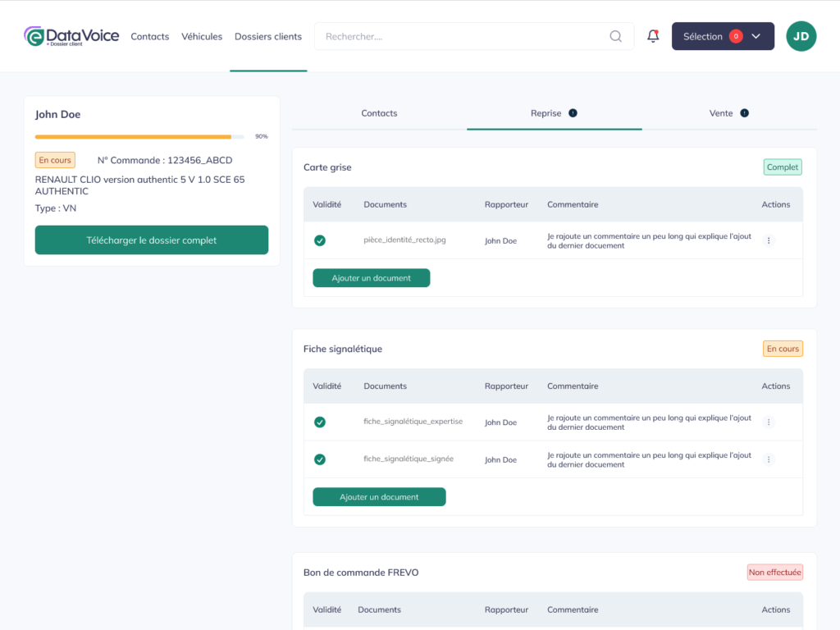Click the info icon beside Vente
This screenshot has width=840, height=630.
point(744,113)
